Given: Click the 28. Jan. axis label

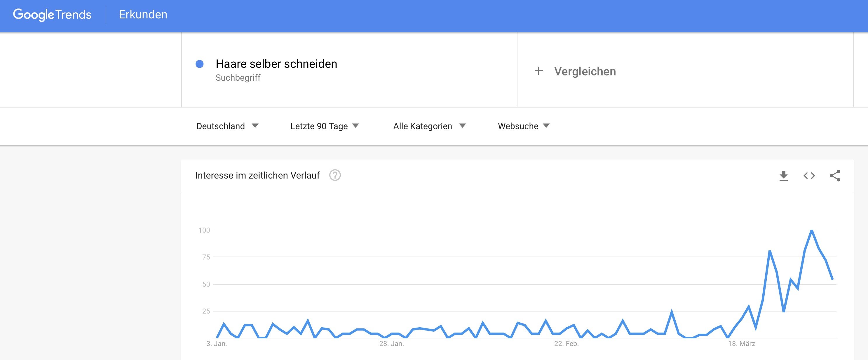Looking at the screenshot, I should pos(391,344).
